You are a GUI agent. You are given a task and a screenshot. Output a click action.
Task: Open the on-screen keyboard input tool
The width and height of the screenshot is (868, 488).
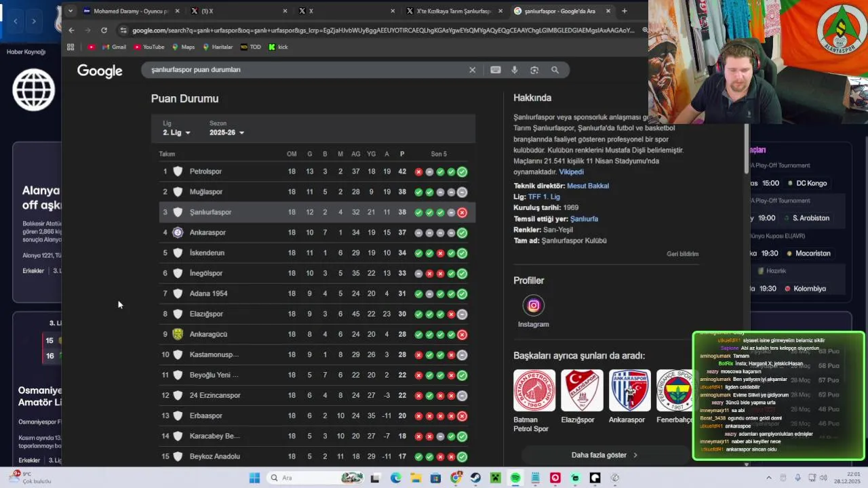496,70
